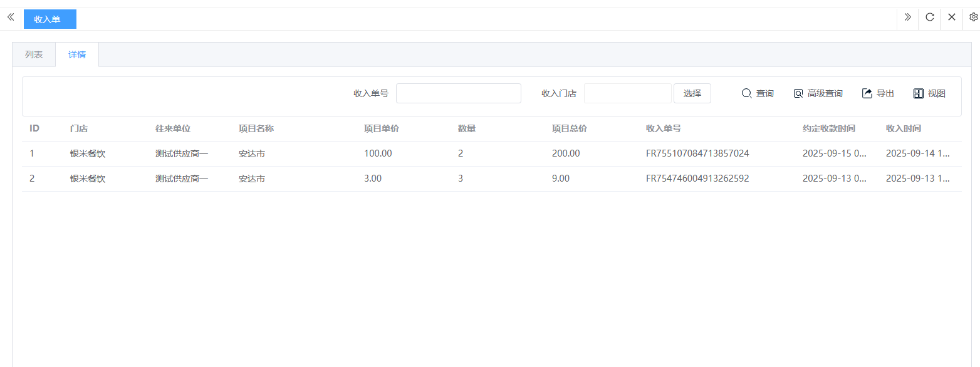The width and height of the screenshot is (980, 367).
Task: Click the 约定收款时间 column header
Action: [x=828, y=128]
